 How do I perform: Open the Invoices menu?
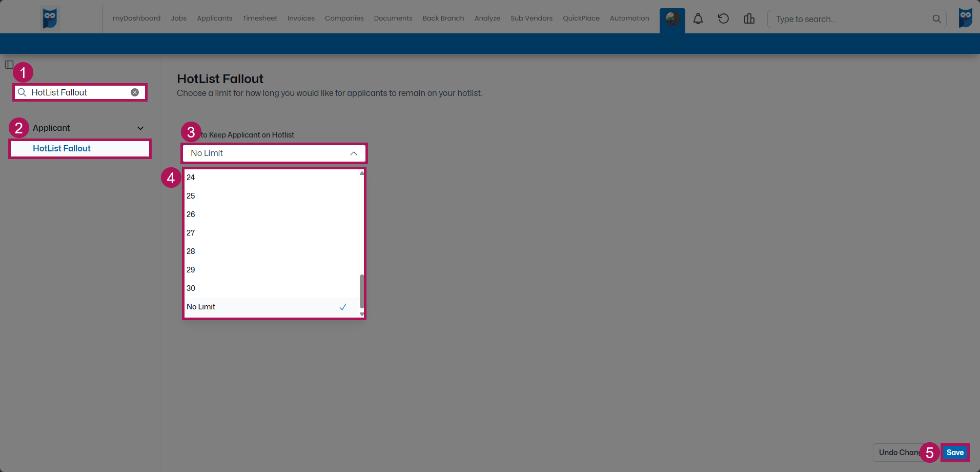301,18
